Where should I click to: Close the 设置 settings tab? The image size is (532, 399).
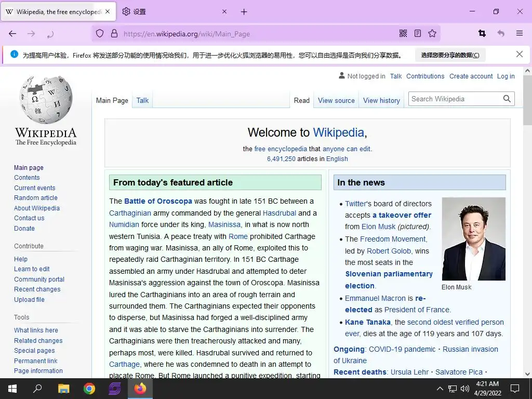(224, 11)
